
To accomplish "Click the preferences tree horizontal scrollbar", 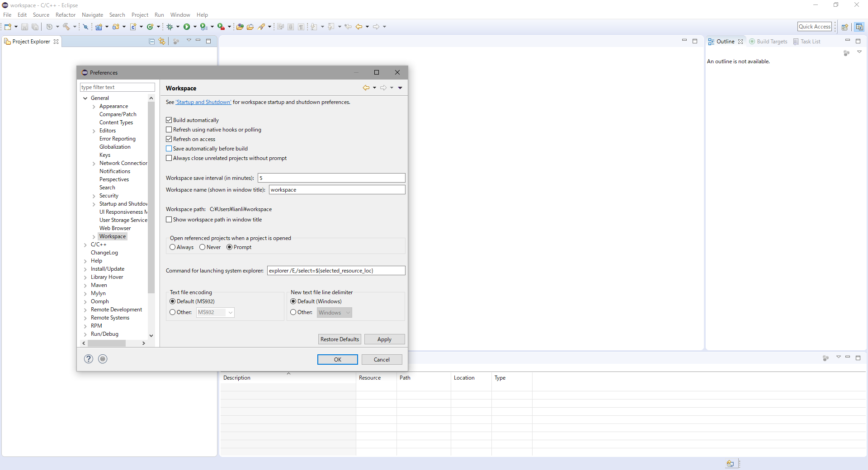I will tap(107, 343).
